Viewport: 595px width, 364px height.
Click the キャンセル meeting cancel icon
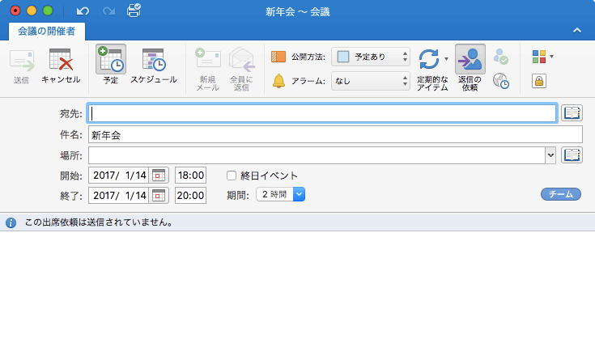click(61, 60)
